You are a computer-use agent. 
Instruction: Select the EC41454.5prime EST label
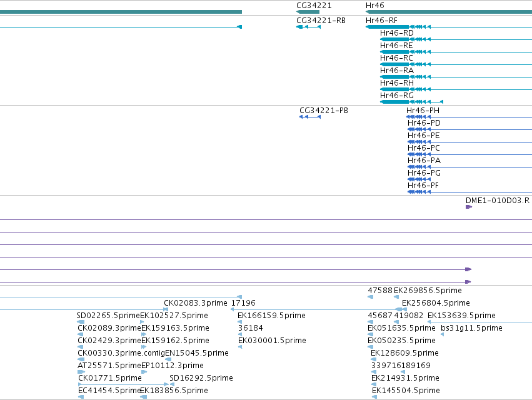click(109, 391)
